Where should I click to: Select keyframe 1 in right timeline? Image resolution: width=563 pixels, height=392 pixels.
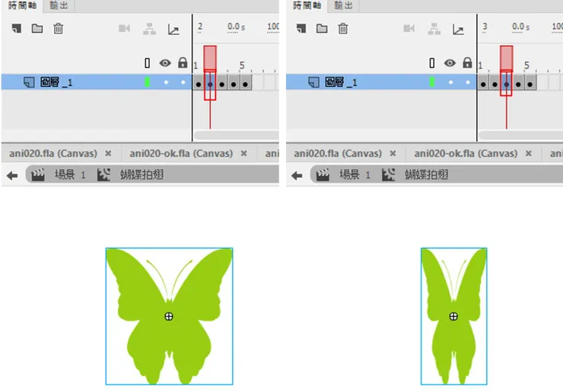483,82
